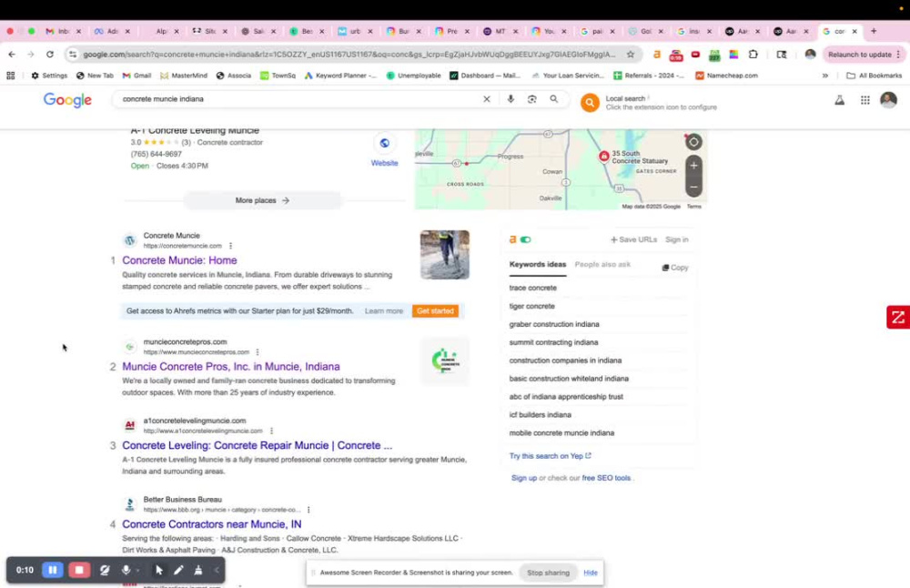The height and width of the screenshot is (588, 910).
Task: Open microphone options dropdown arrow in recorder bar
Action: [x=137, y=571]
